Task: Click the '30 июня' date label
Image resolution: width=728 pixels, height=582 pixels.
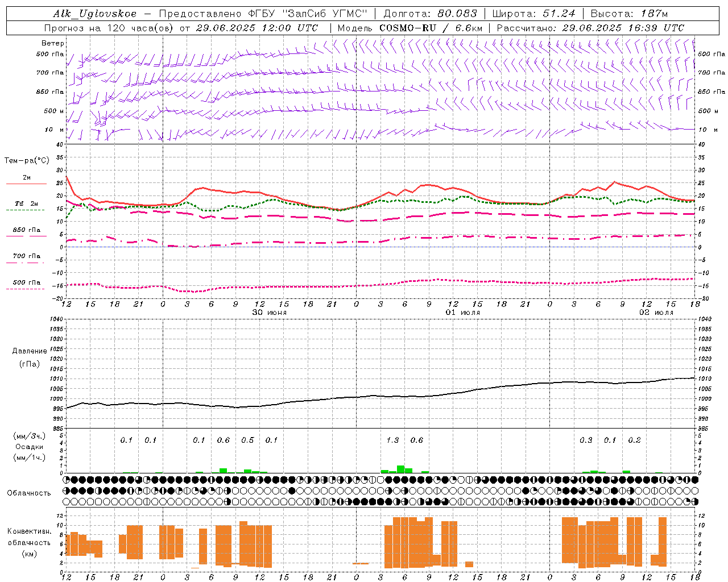Action: (x=270, y=313)
